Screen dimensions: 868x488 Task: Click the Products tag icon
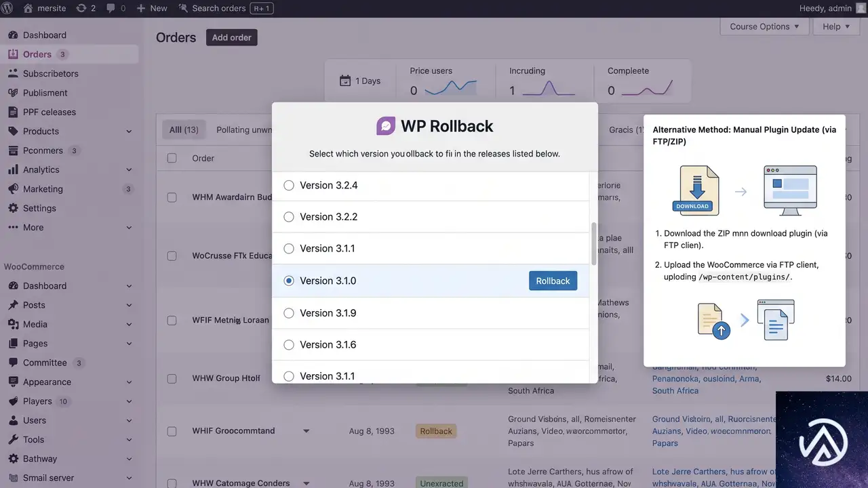13,131
